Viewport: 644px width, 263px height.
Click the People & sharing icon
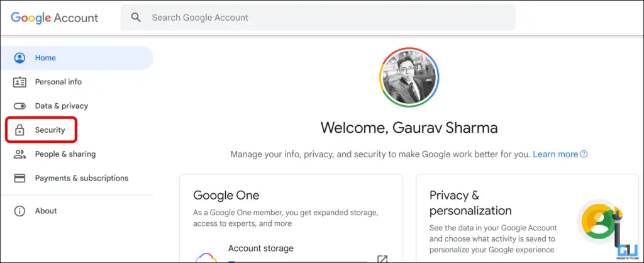coord(19,154)
